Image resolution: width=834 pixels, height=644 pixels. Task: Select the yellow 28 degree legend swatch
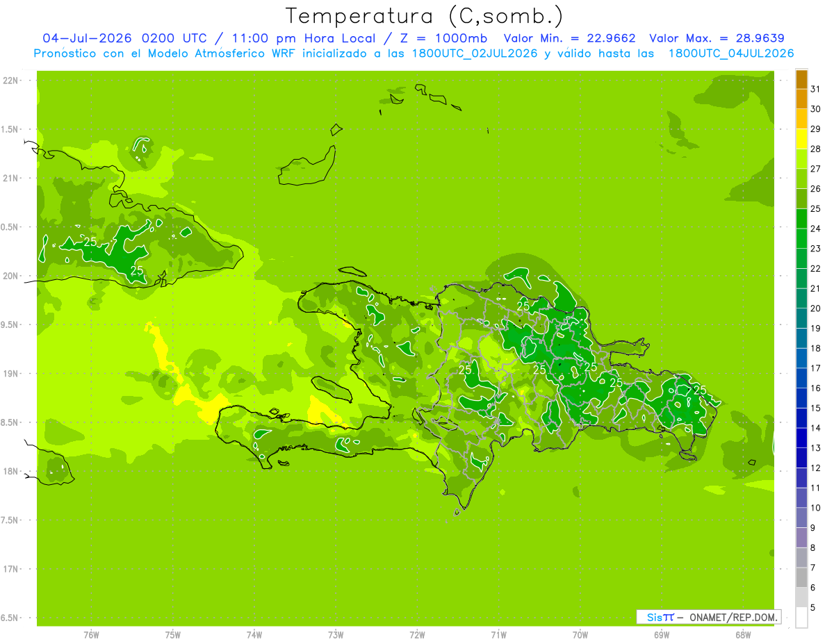coord(801,139)
